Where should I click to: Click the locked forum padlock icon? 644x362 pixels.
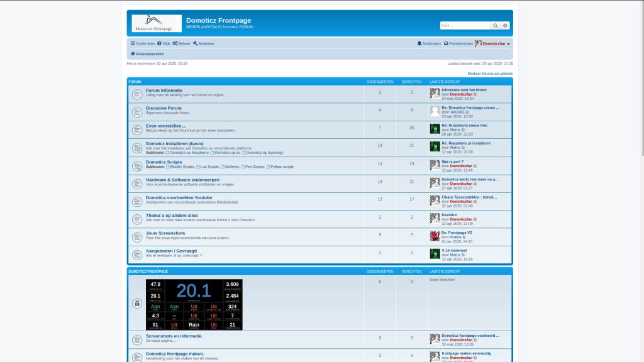click(x=137, y=304)
